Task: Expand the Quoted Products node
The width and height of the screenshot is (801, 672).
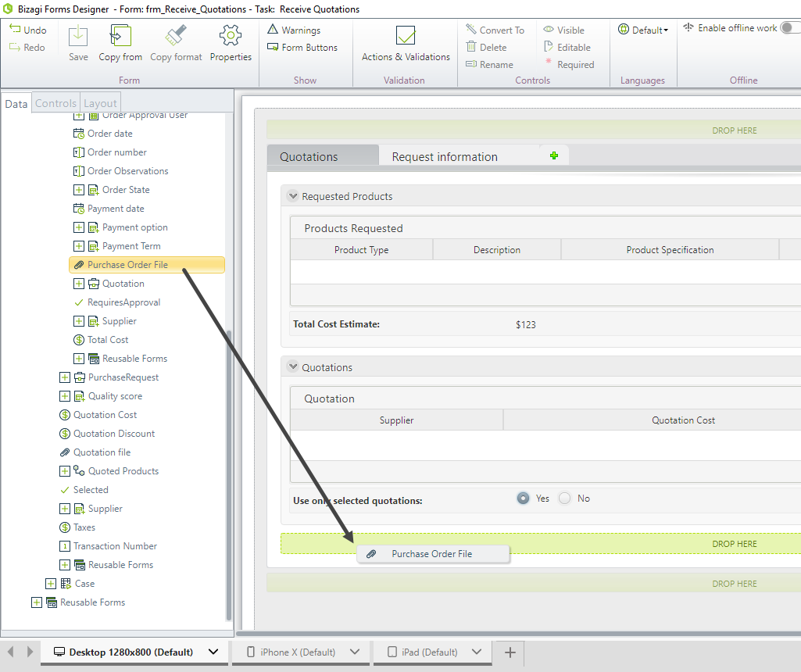Action: pyautogui.click(x=64, y=471)
